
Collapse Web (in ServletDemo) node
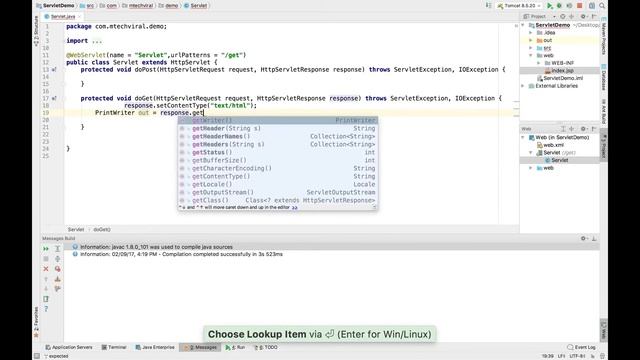tap(523, 138)
